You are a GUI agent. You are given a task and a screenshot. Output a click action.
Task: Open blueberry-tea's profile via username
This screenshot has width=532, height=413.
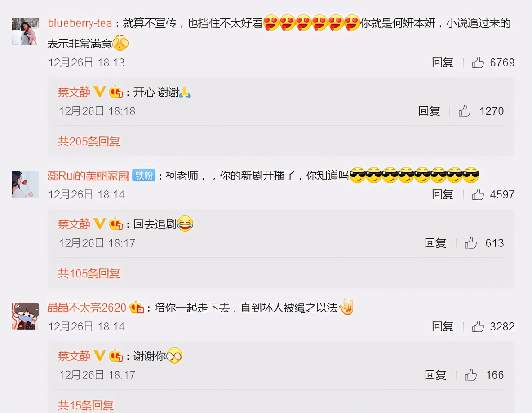(80, 23)
